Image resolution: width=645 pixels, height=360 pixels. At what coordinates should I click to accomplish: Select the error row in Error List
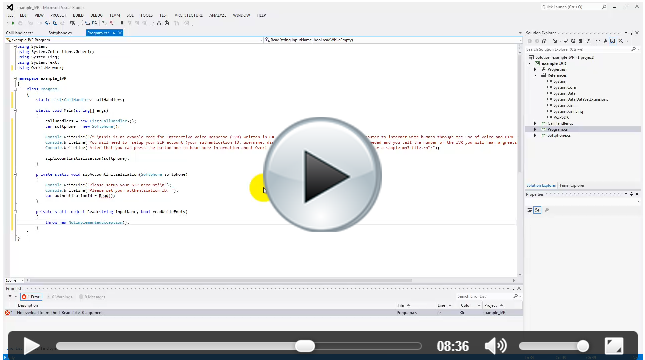click(263, 313)
